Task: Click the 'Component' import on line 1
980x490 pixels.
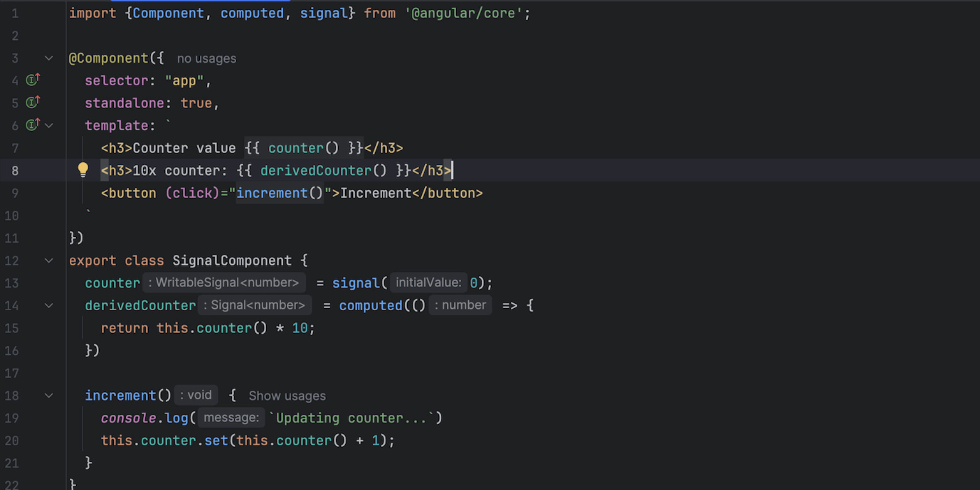Action: tap(168, 14)
